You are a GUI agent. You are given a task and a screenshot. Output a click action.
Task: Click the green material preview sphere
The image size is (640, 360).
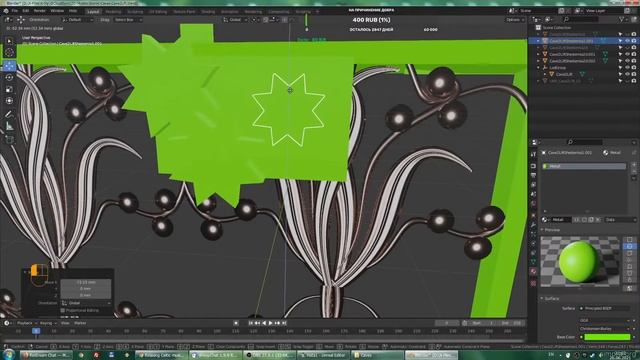coord(578,262)
